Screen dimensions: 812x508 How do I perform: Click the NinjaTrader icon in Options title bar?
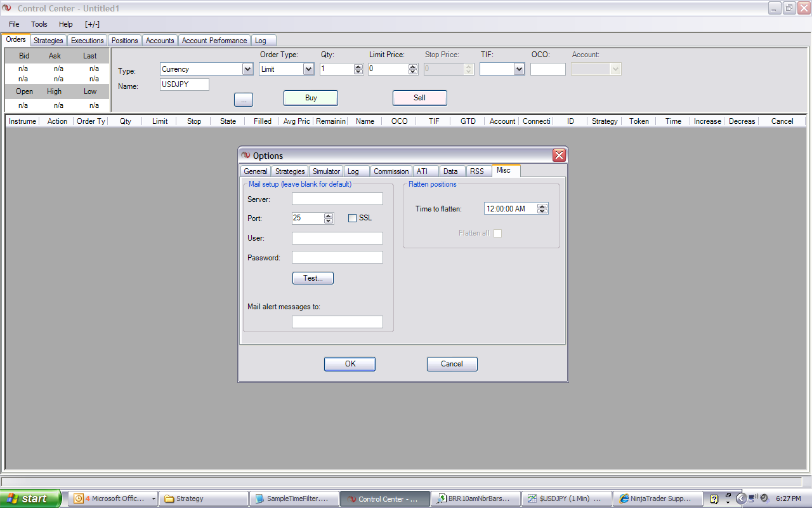246,156
